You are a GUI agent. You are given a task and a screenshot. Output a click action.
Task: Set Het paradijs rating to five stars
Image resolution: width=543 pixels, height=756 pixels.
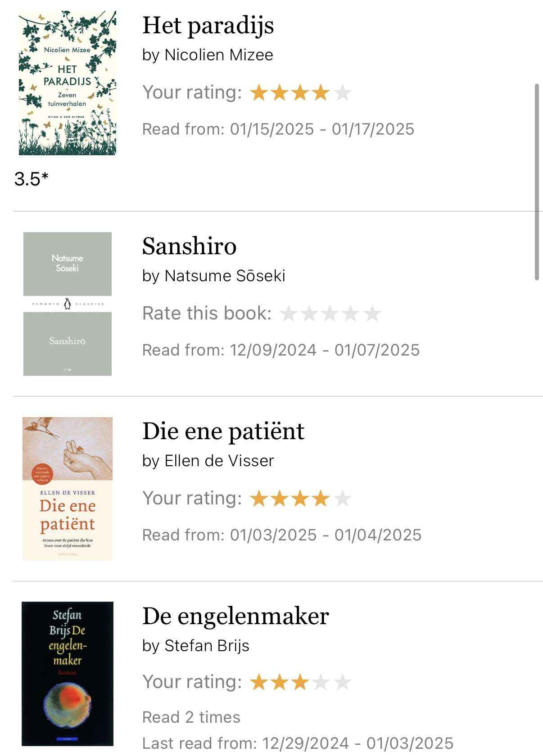click(342, 93)
